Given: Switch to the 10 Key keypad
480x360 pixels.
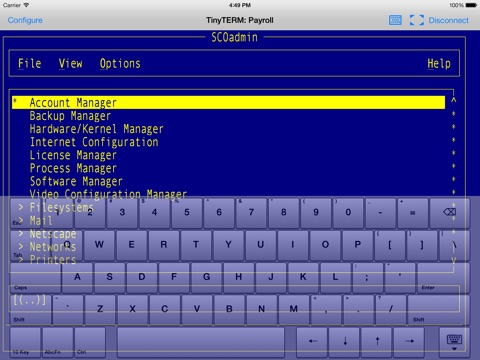Looking at the screenshot, I should 25,342.
